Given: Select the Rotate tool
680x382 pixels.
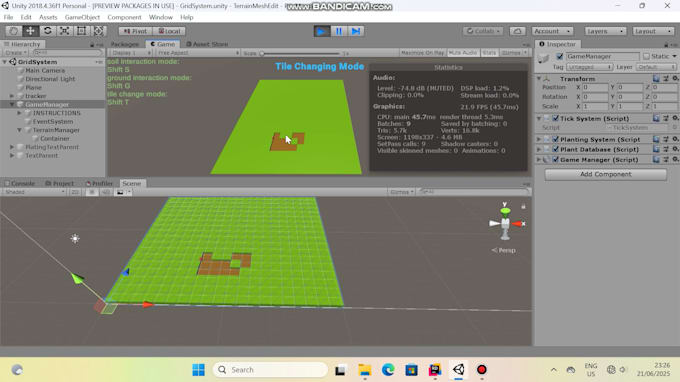Looking at the screenshot, I should pos(47,31).
